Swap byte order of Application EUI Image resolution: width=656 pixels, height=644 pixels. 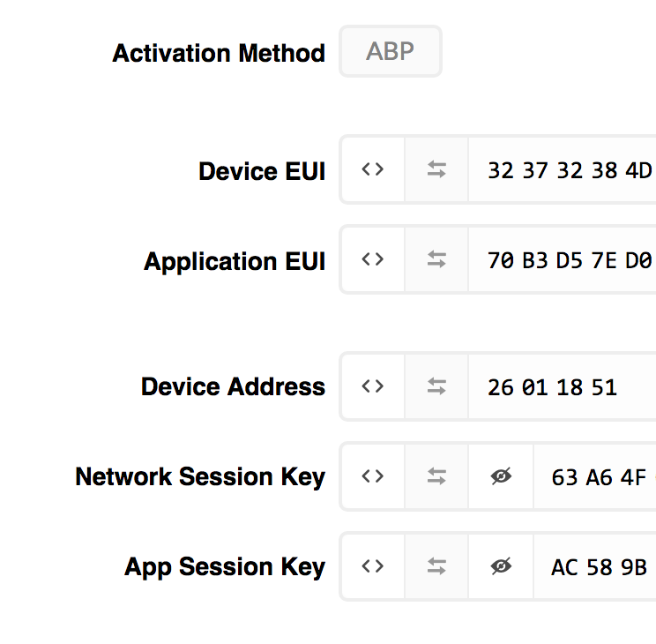pos(436,259)
